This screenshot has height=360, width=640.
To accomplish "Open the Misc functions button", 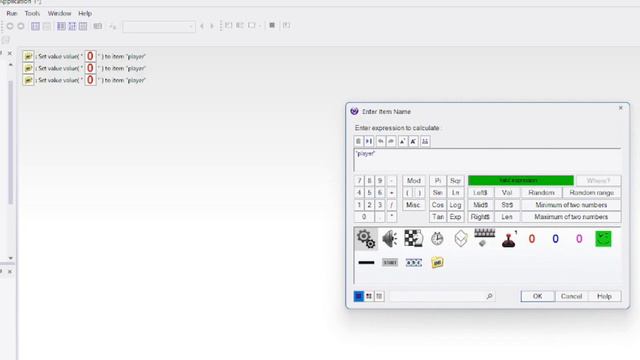I will [413, 205].
